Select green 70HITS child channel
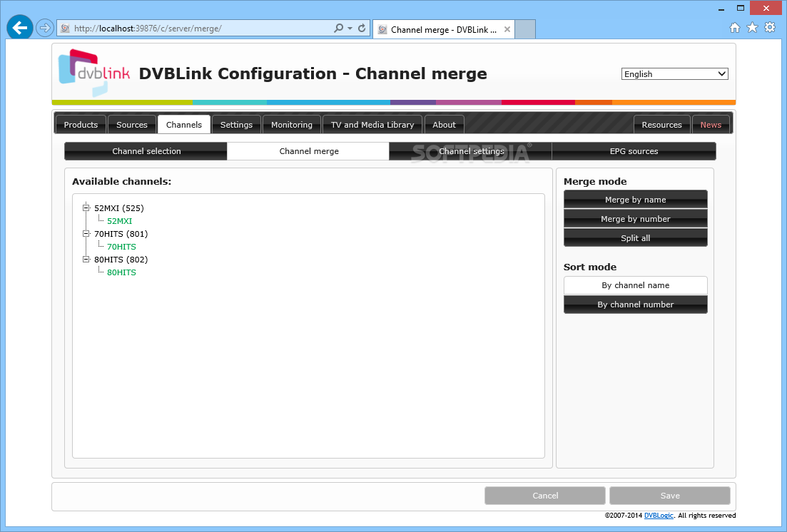Viewport: 787px width, 532px height. click(x=121, y=247)
